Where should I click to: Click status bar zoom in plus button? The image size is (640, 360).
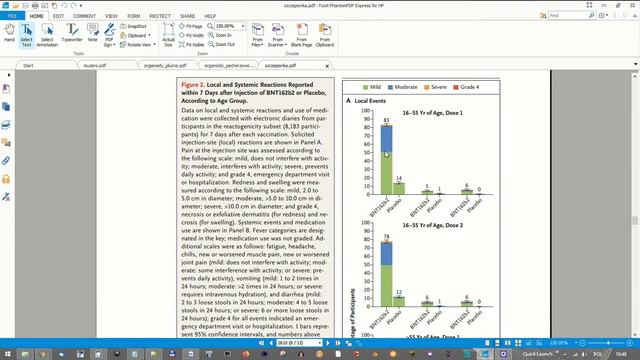tap(630, 343)
